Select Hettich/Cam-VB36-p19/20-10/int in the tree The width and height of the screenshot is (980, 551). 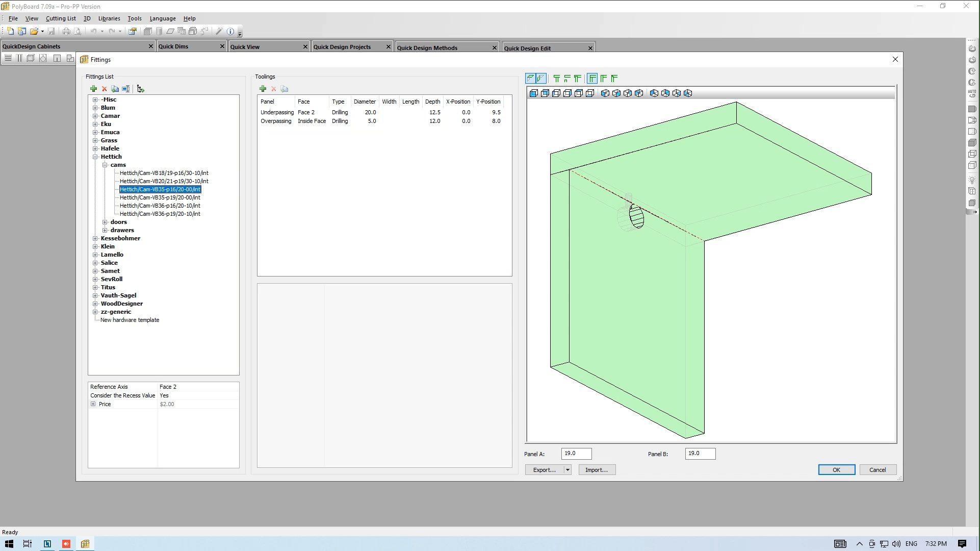(x=160, y=214)
